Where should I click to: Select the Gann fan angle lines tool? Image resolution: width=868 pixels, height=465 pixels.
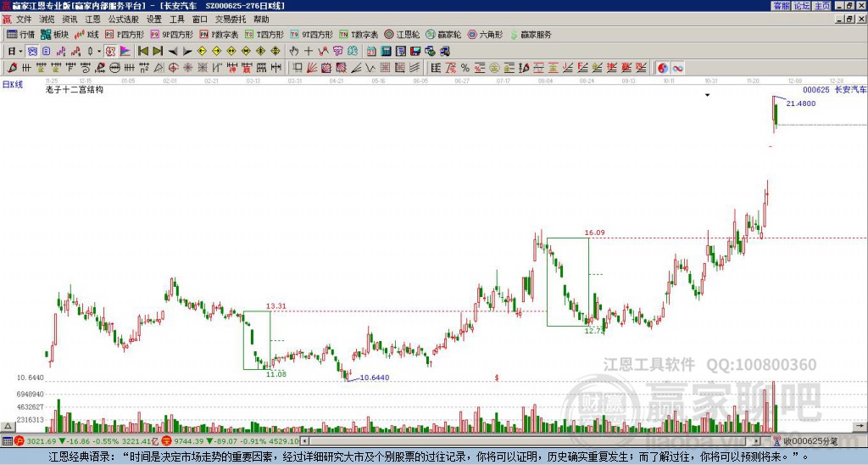(x=312, y=68)
